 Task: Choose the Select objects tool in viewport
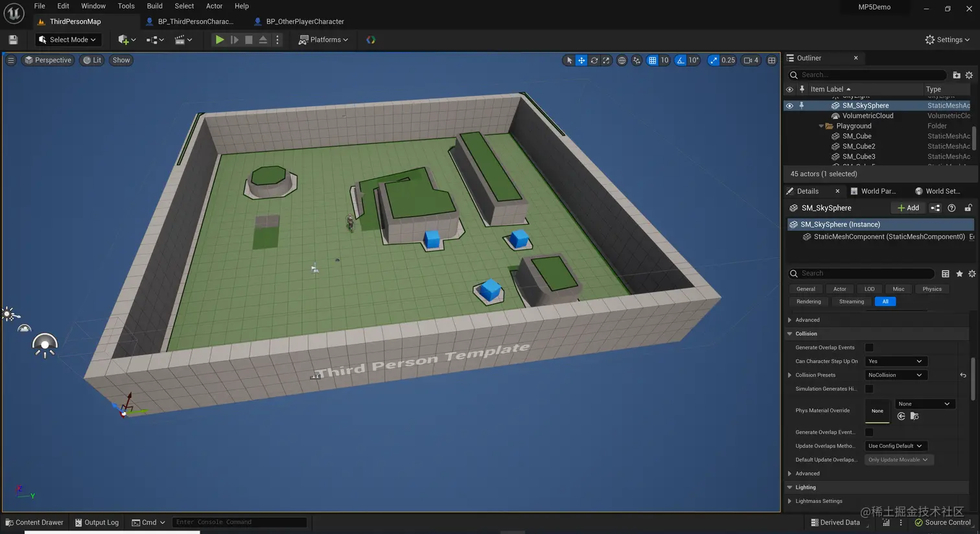coord(569,60)
